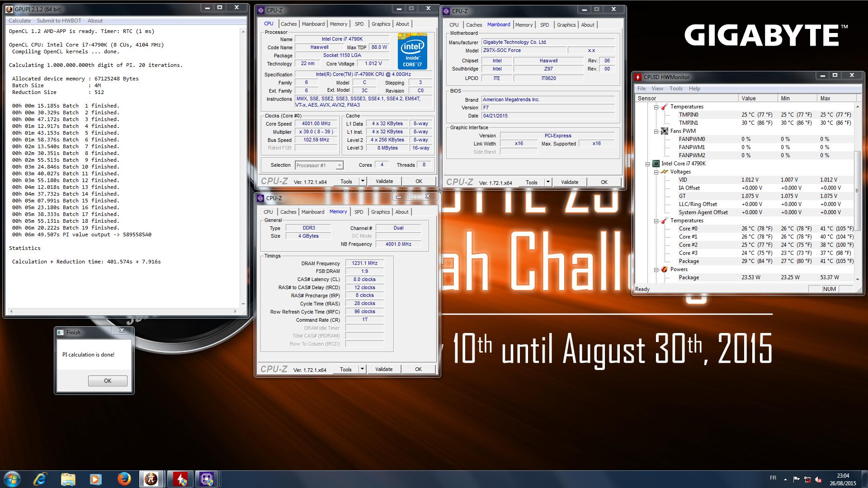Switch to Caches tab in CPU-Z CPU window
The image size is (868, 488).
coord(288,24)
